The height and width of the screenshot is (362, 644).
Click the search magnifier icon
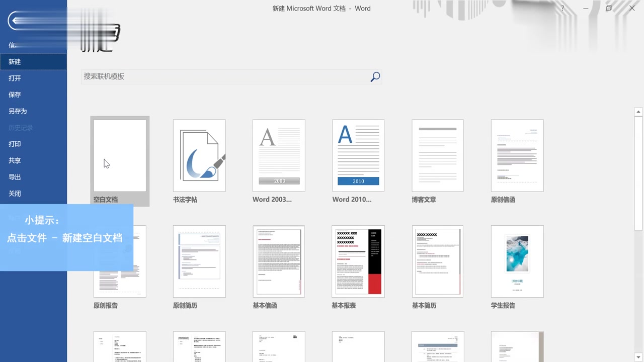375,77
